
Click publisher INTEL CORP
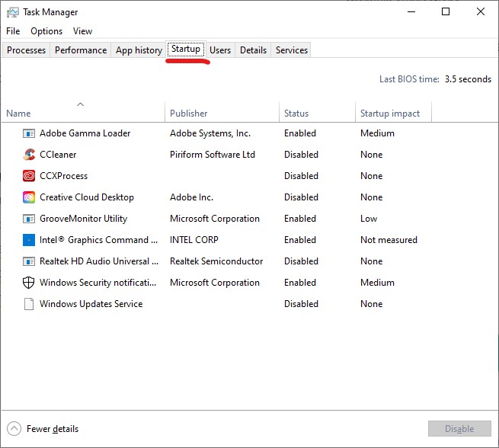coord(194,240)
